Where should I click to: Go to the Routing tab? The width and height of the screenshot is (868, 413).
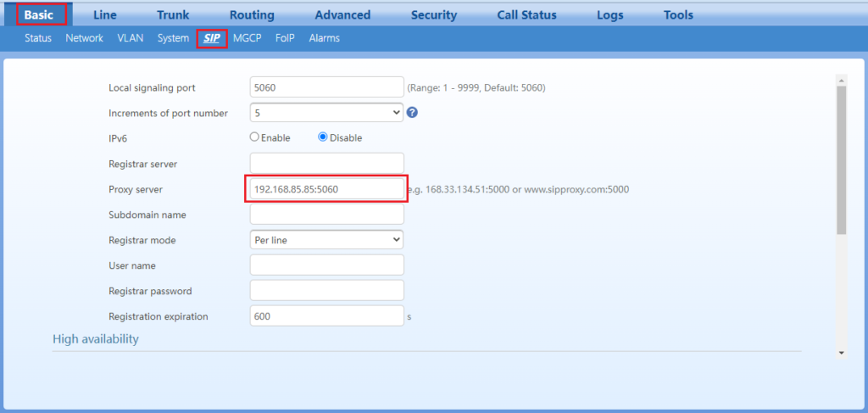(x=252, y=14)
